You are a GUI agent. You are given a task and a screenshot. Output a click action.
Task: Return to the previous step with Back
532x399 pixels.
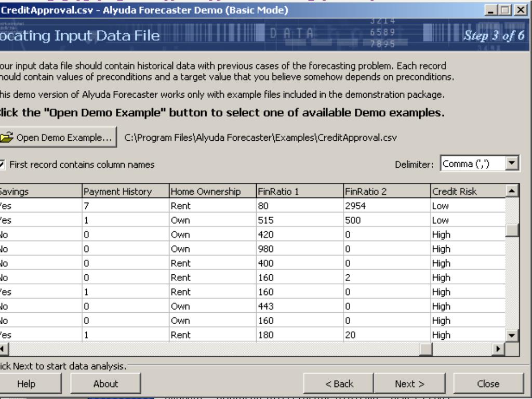[x=339, y=384]
